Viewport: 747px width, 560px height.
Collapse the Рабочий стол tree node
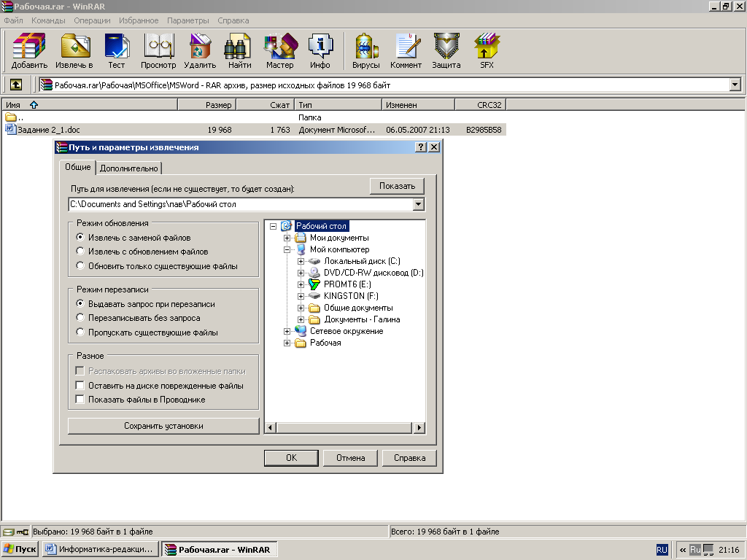tap(273, 226)
